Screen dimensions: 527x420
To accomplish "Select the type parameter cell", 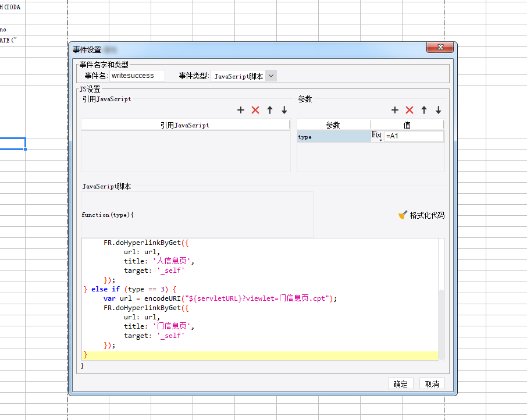I will click(x=334, y=137).
